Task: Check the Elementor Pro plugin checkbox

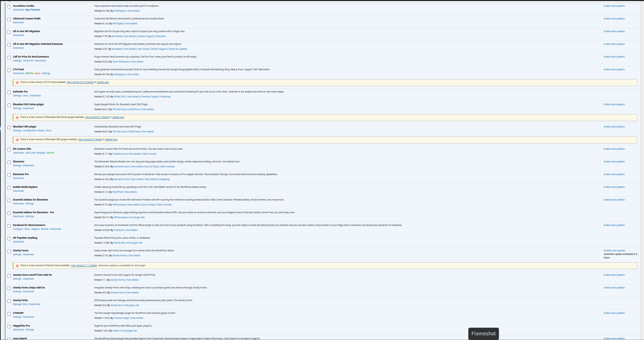Action: click(x=9, y=175)
